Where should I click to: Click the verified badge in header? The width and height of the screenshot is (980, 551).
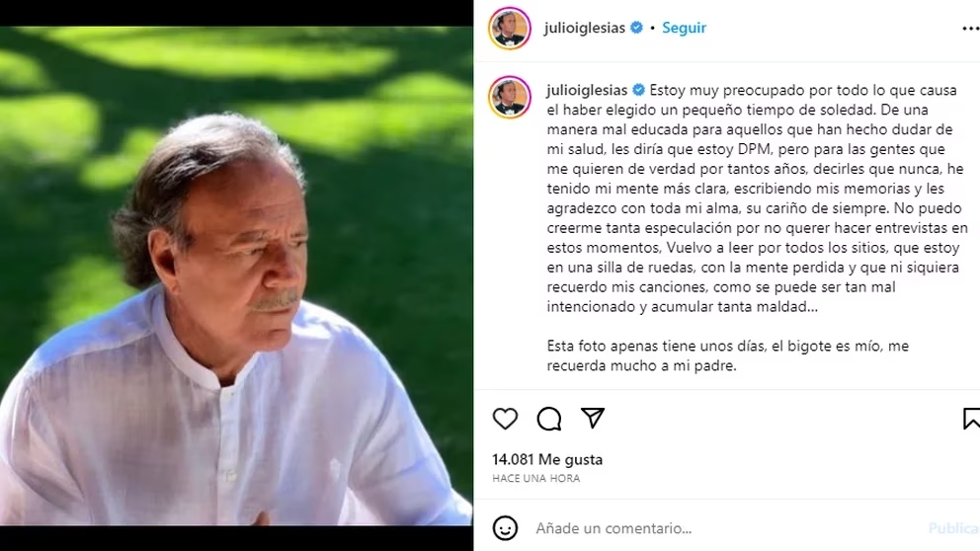coord(636,28)
